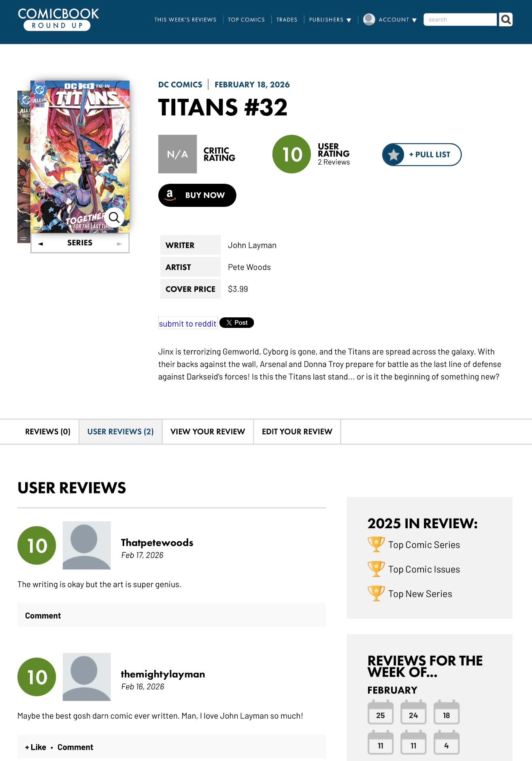Image resolution: width=532 pixels, height=761 pixels.
Task: Open February 4 calendar week icon
Action: coord(446,743)
